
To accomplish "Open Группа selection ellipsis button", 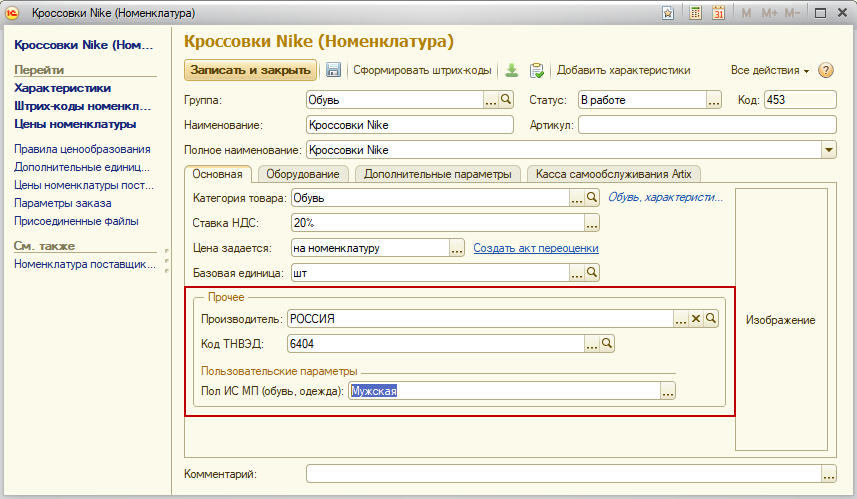I will 491,99.
